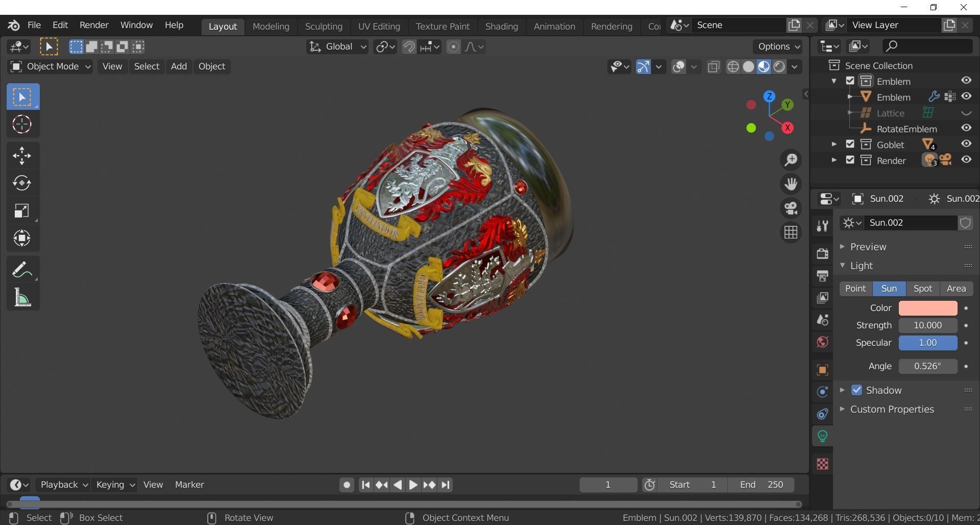This screenshot has width=980, height=525.
Task: Set light type to Point
Action: (855, 289)
